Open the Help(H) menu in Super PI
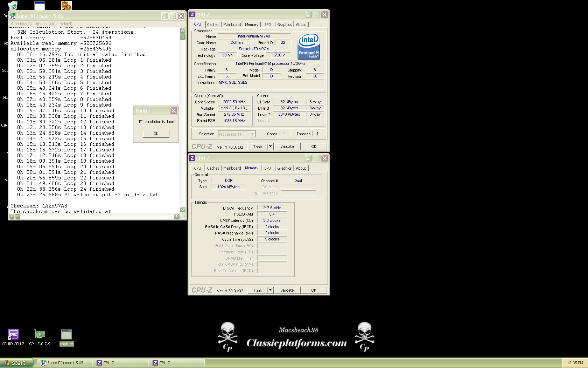588x368 pixels. click(66, 24)
